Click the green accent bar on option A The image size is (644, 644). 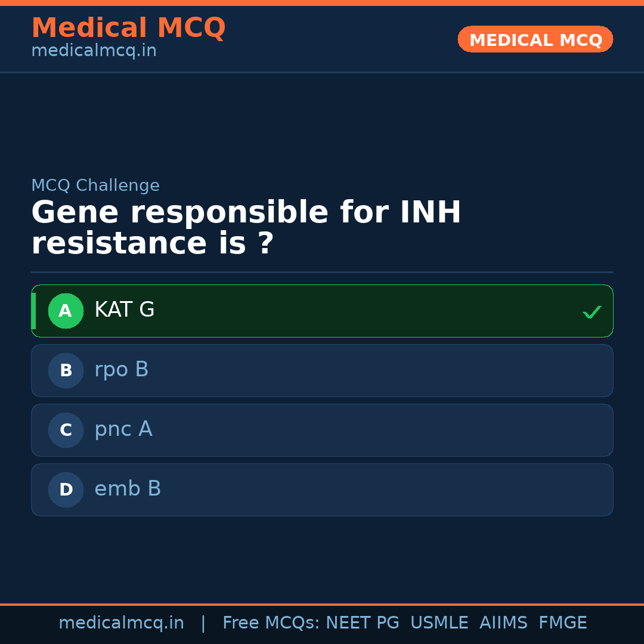pos(33,311)
